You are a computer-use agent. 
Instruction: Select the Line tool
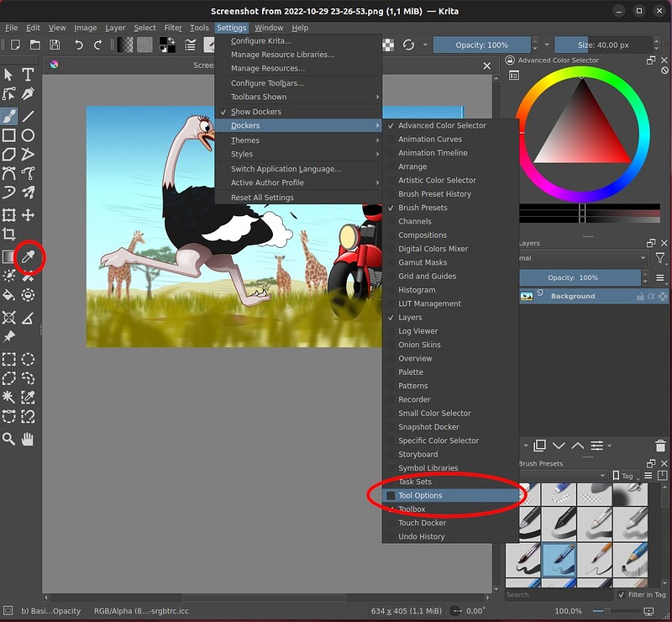tap(28, 116)
